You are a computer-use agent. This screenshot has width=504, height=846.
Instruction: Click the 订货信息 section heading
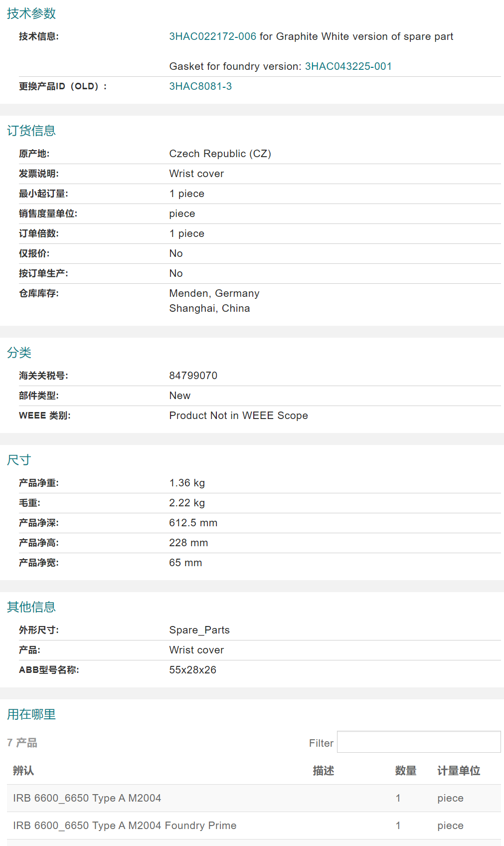[31, 131]
